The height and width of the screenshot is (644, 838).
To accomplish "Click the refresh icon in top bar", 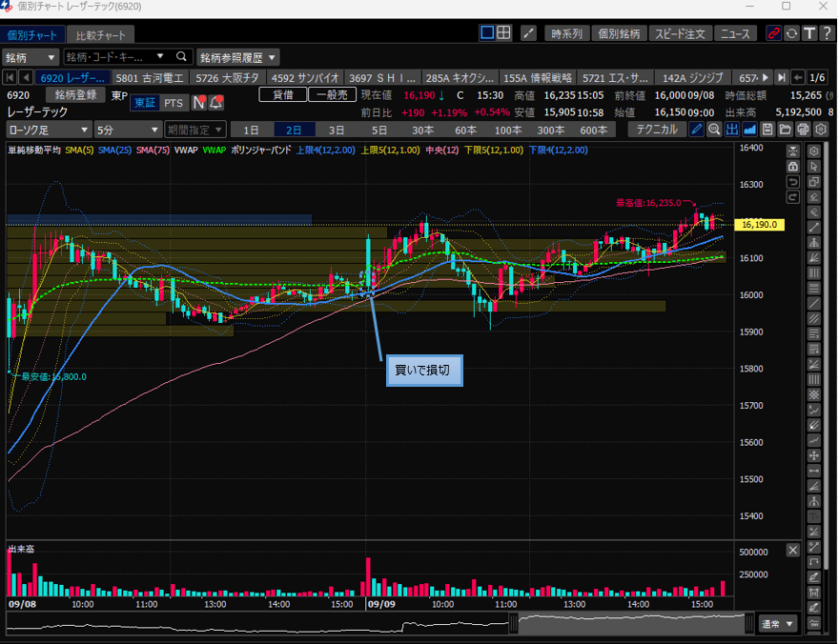I will pyautogui.click(x=790, y=33).
